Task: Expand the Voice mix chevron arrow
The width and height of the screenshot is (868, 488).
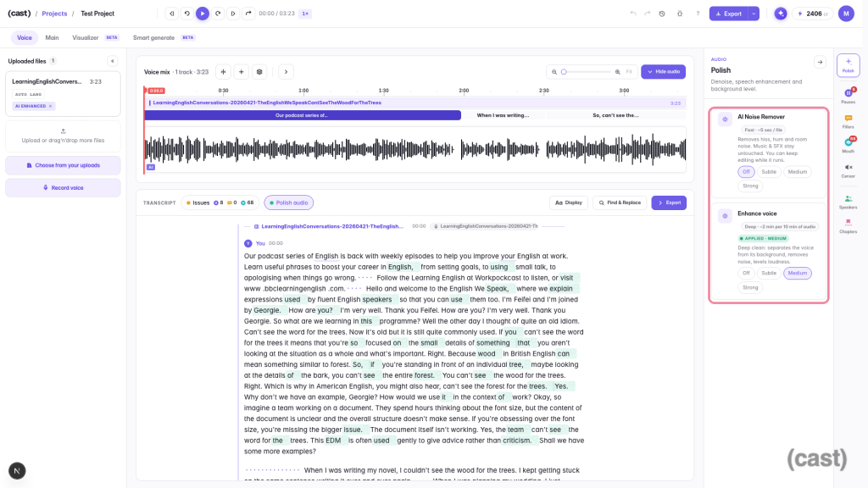Action: pos(286,72)
